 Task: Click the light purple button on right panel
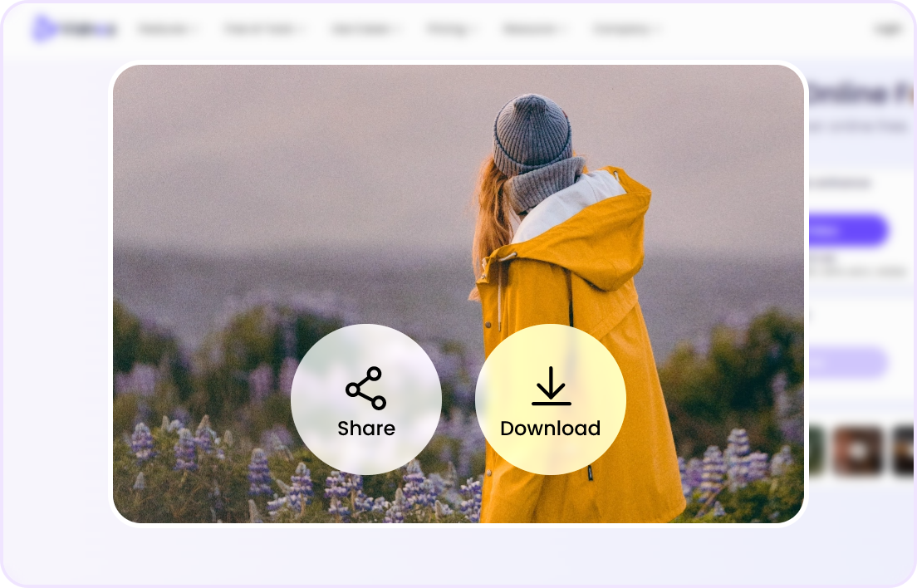[x=848, y=363]
